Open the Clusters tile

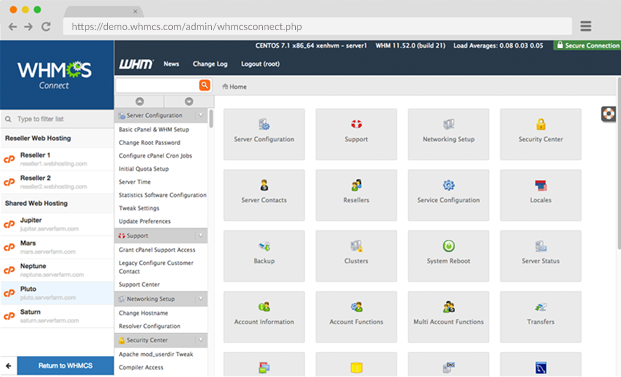click(356, 256)
